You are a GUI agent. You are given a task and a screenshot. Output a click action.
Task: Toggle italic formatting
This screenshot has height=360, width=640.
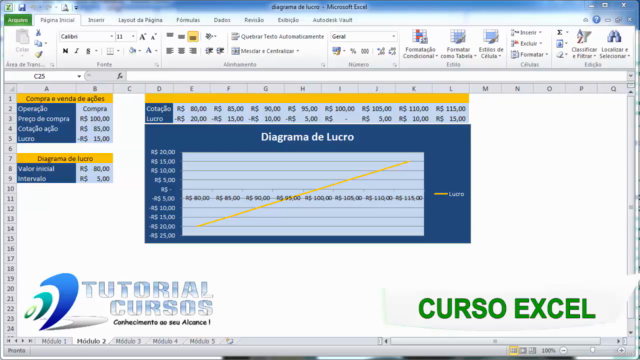tap(76, 51)
